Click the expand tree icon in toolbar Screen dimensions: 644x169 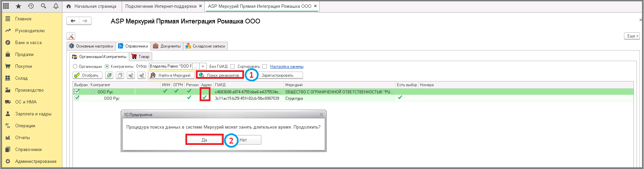pos(142,75)
